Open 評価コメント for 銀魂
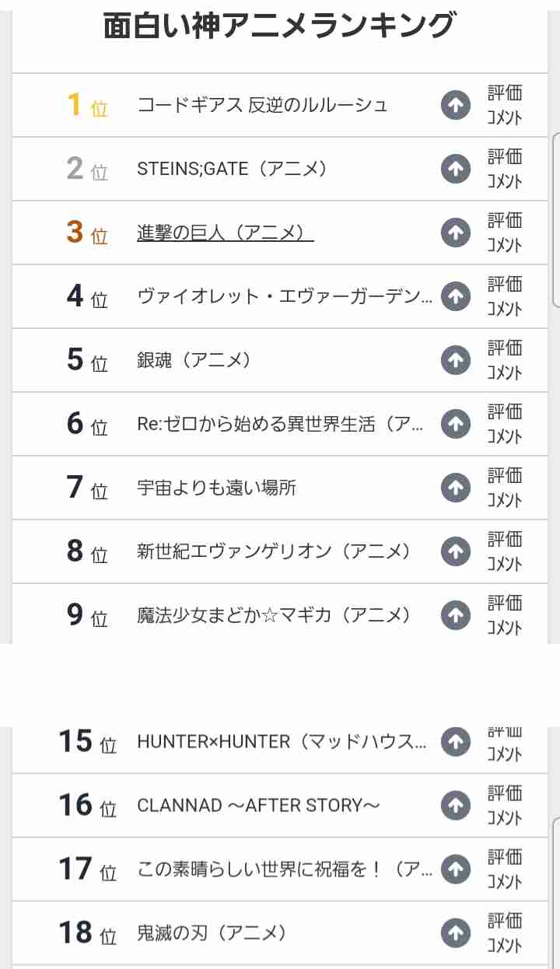 coord(505,360)
